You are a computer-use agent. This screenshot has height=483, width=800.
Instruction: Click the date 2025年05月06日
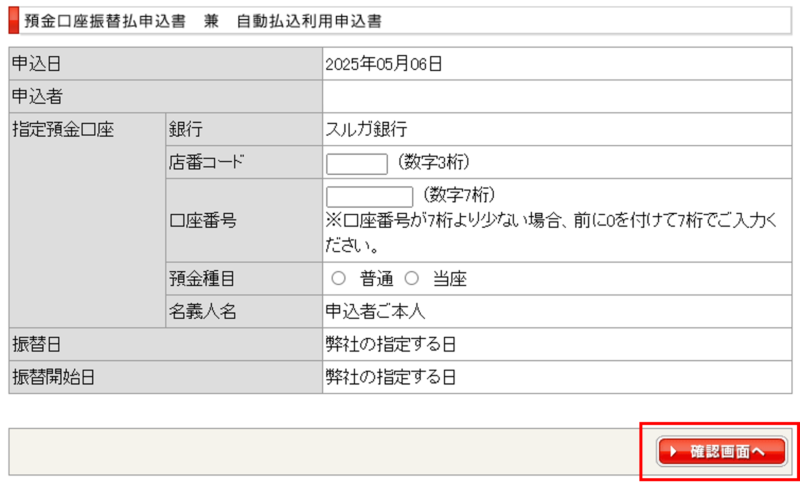384,65
